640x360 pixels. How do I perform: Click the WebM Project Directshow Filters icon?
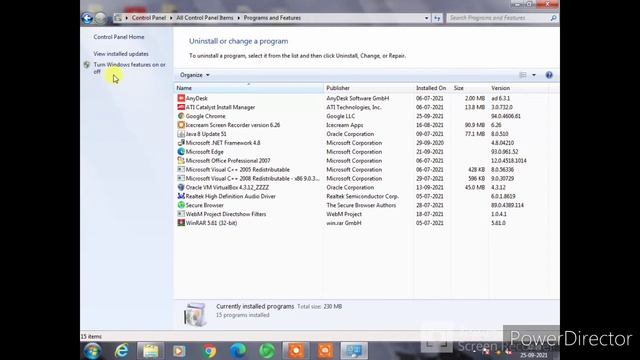[181, 214]
